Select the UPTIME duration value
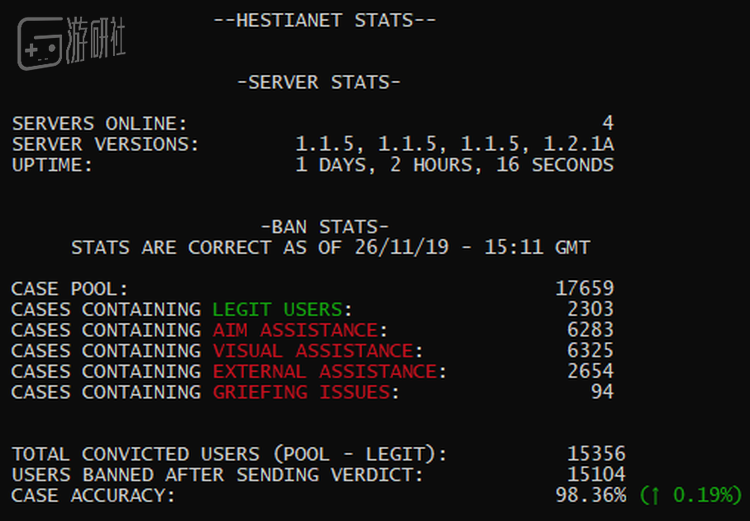 (x=454, y=165)
